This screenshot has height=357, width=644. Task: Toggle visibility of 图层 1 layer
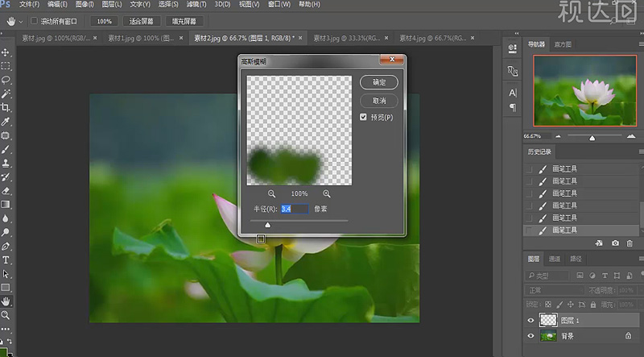pyautogui.click(x=530, y=321)
